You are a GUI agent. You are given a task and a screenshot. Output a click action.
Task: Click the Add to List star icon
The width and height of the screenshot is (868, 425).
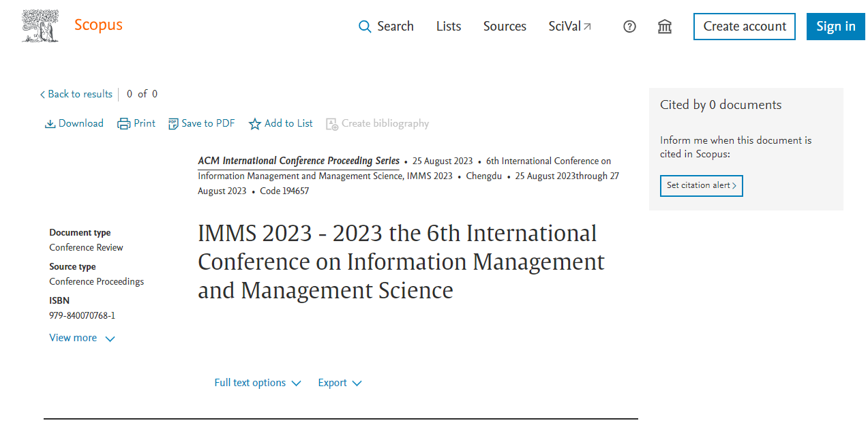coord(254,123)
